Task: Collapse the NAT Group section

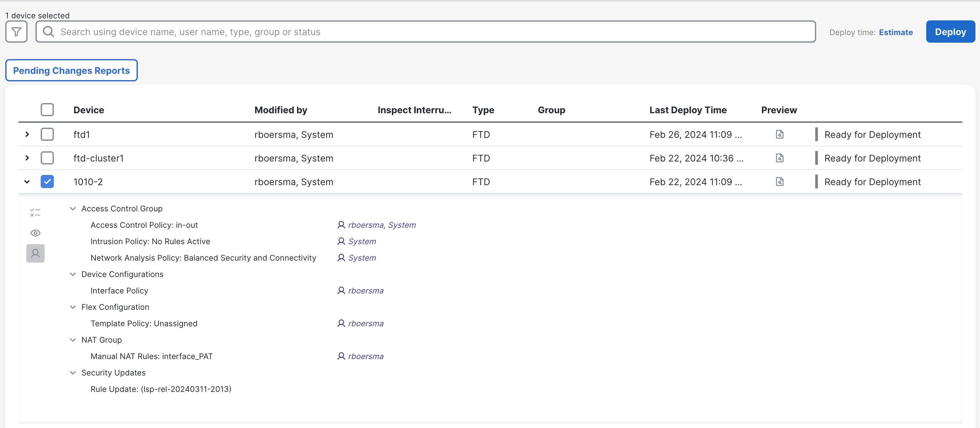Action: [73, 339]
